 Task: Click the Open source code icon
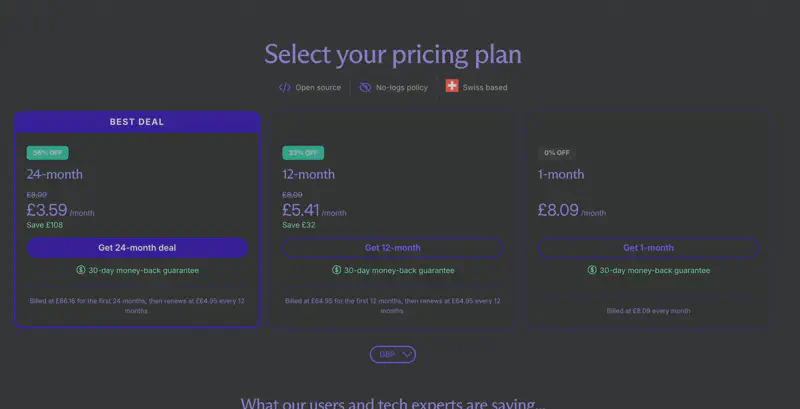285,87
